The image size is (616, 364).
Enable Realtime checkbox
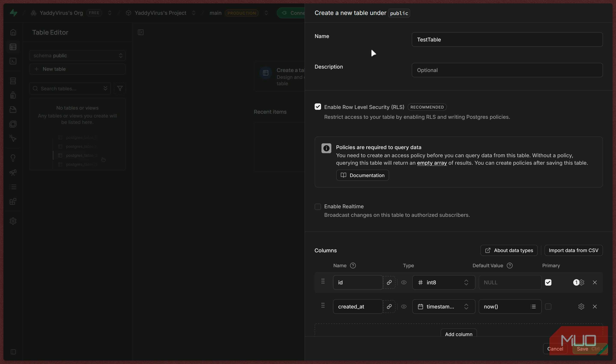click(318, 207)
